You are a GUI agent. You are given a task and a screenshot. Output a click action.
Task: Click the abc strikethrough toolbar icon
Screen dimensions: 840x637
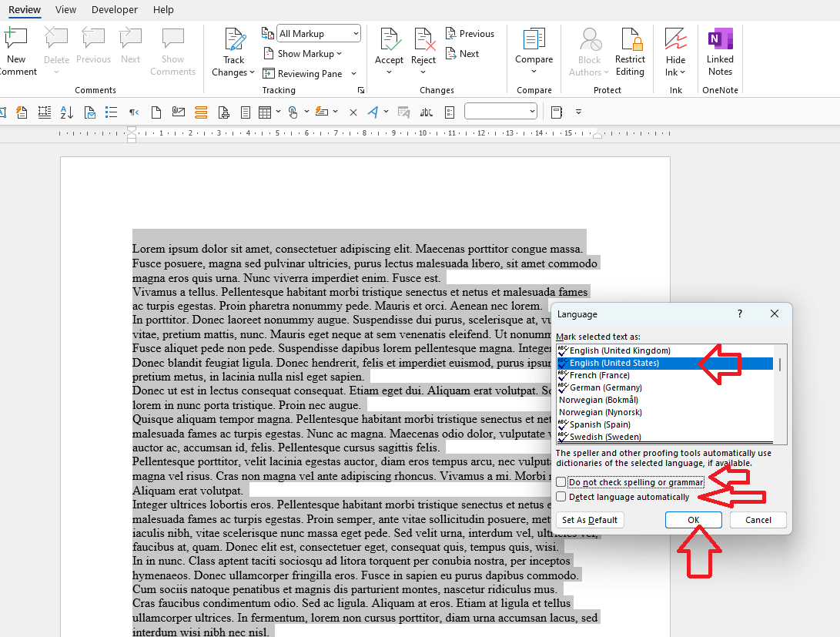[x=426, y=112]
